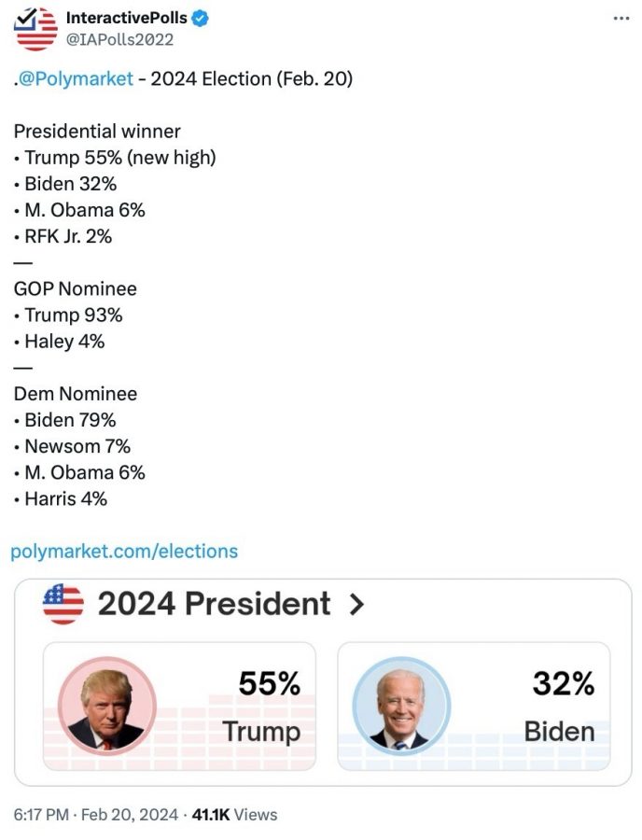
Task: Follow the polymarket.com/elections link
Action: (x=124, y=552)
